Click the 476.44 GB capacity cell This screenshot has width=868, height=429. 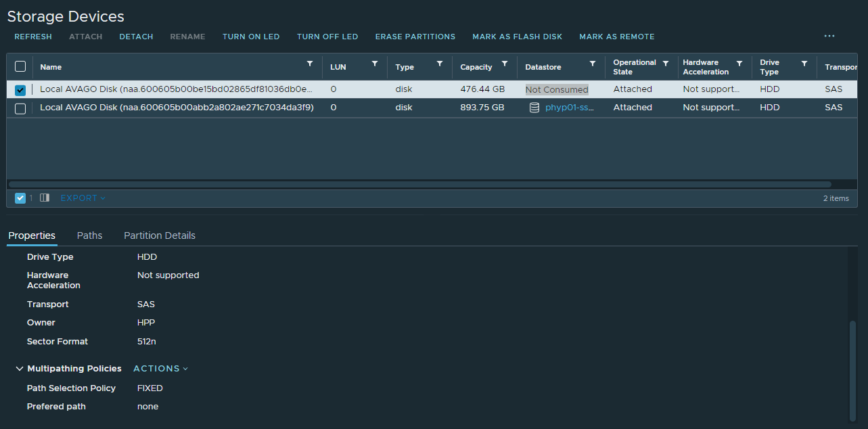482,89
